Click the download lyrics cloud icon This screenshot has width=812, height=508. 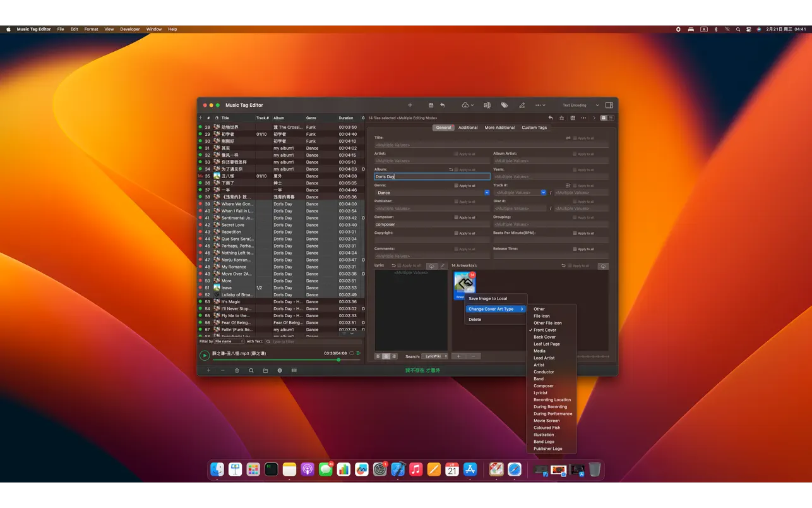click(431, 266)
